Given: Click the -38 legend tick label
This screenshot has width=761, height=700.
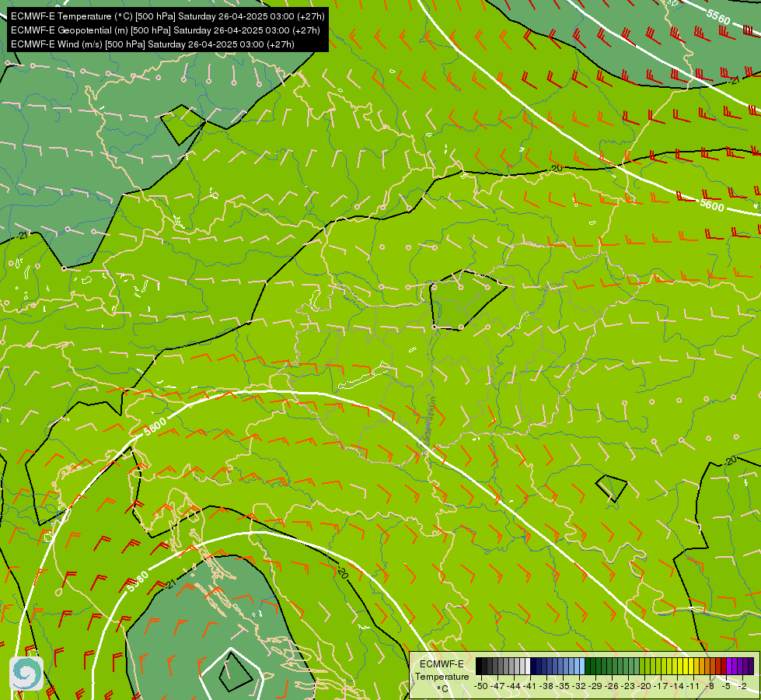Looking at the screenshot, I should 547,686.
